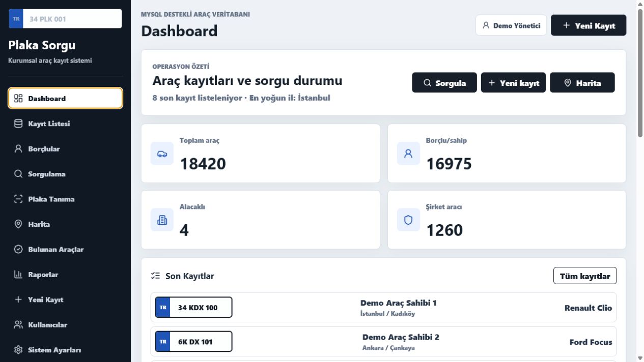Click the Sorgulama magnifier icon in sidebar

click(18, 174)
